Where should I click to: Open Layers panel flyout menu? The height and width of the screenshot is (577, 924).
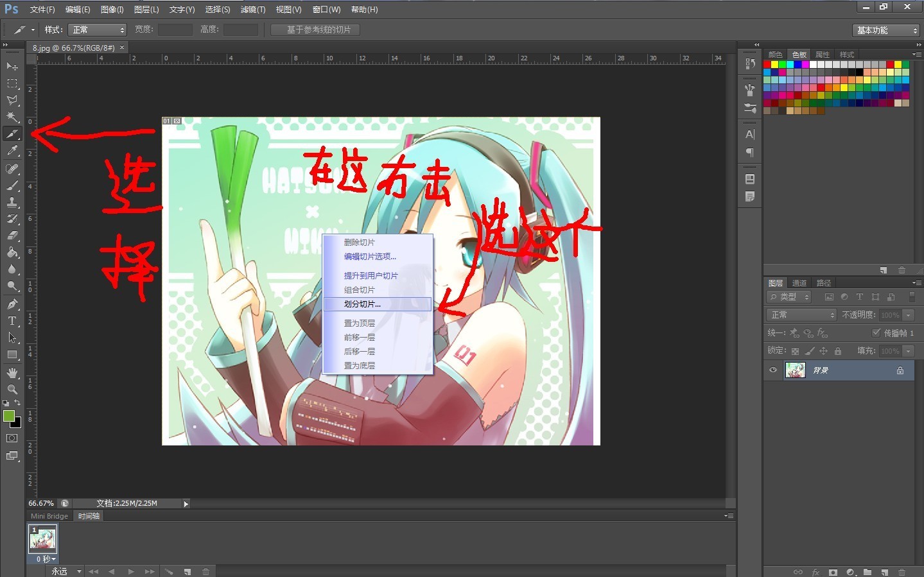coord(917,283)
